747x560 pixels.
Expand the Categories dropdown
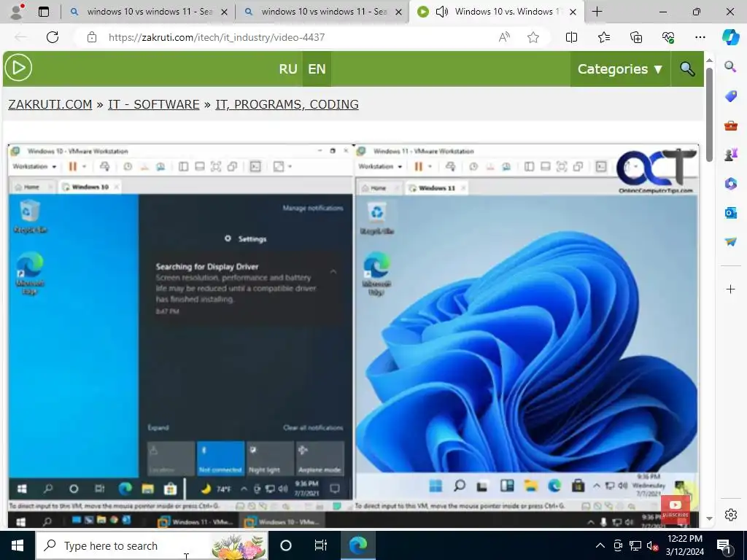[620, 69]
